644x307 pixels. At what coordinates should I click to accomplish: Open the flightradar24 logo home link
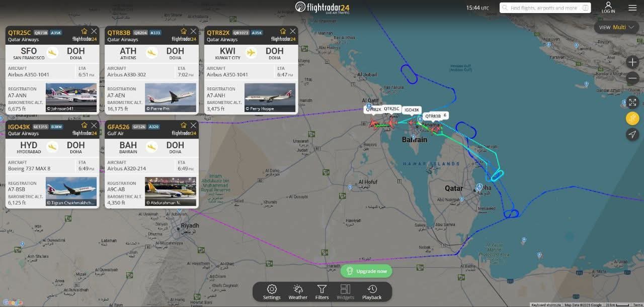pos(322,7)
